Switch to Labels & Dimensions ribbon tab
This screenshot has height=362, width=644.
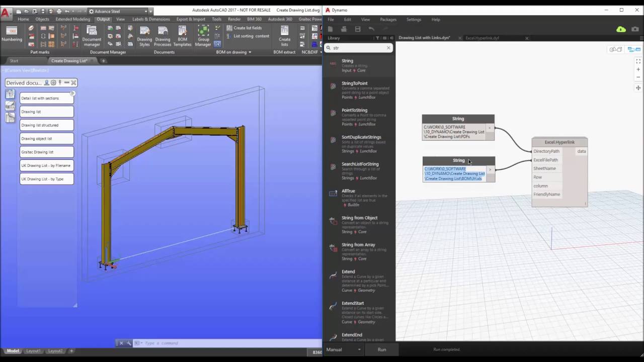click(151, 19)
